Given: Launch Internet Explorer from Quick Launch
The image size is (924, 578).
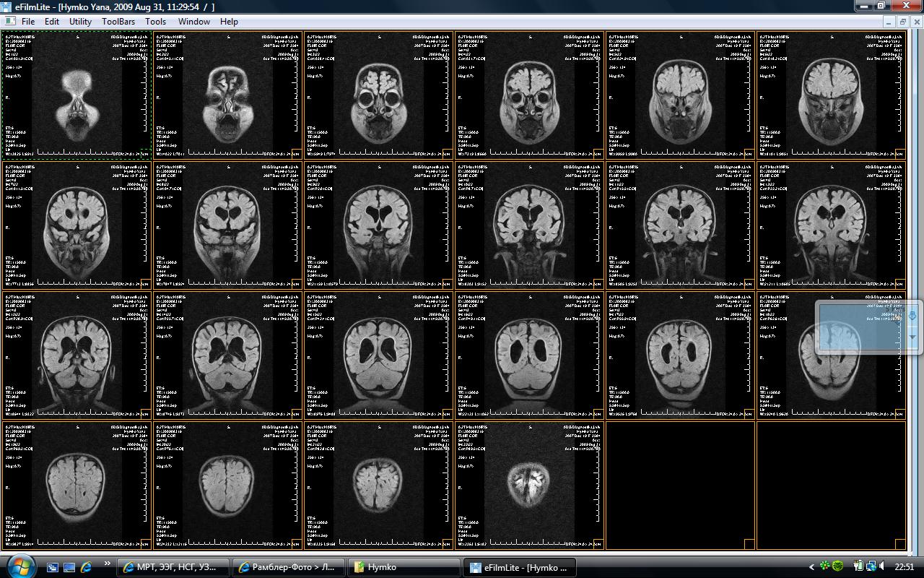Looking at the screenshot, I should pos(86,567).
